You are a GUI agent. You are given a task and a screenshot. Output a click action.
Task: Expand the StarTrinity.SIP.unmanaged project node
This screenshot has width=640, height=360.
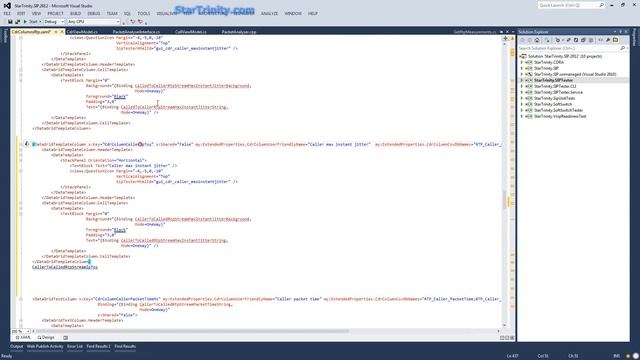coord(522,74)
